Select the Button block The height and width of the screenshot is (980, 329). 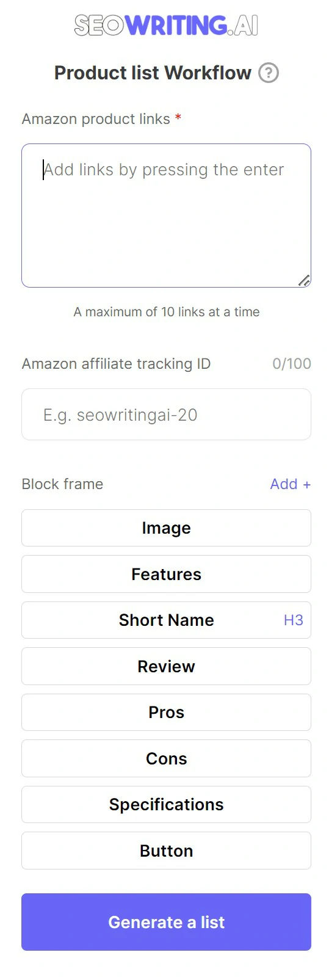[166, 851]
